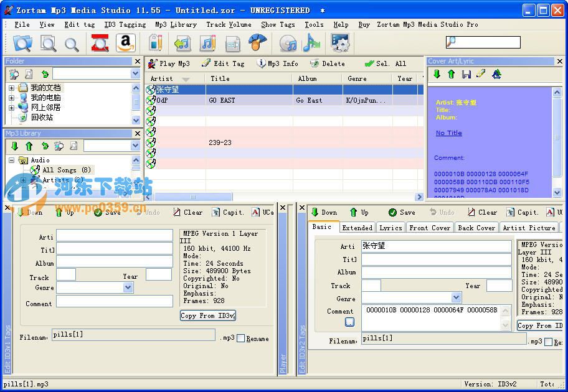
Task: Click the batch settings gear icon in toolbar
Action: (339, 43)
